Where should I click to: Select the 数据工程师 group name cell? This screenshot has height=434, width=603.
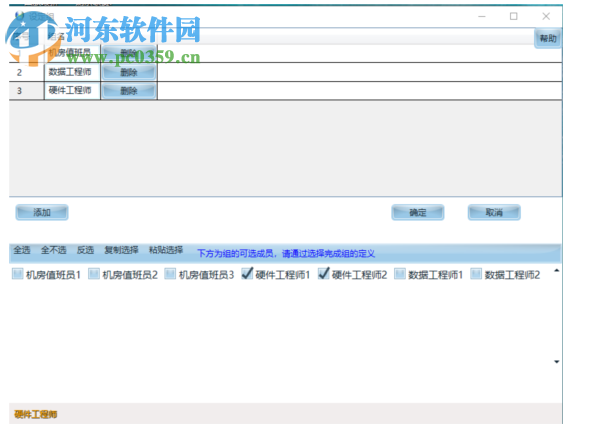point(72,72)
